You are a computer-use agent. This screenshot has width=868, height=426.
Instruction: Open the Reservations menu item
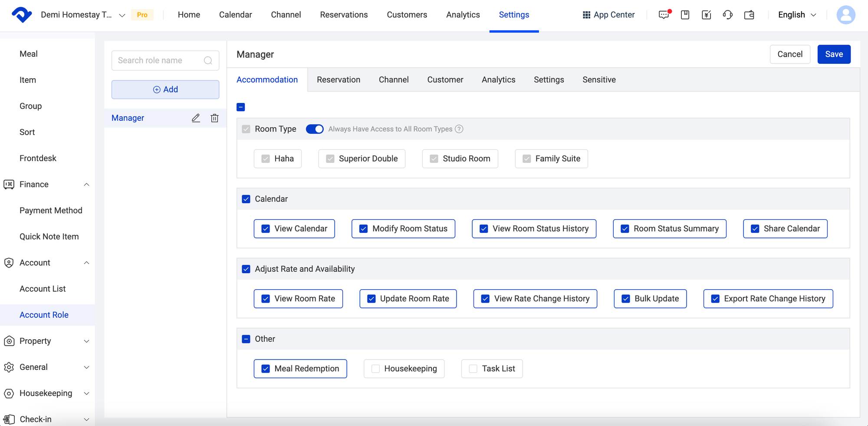tap(344, 14)
